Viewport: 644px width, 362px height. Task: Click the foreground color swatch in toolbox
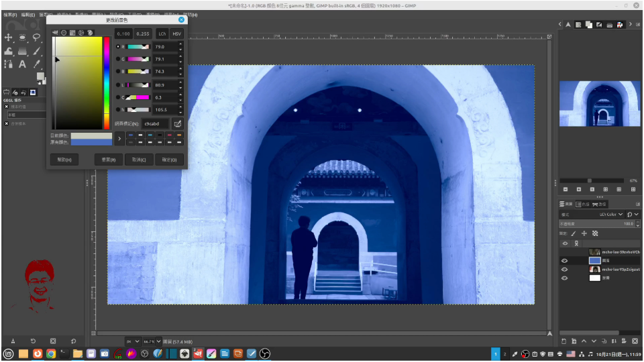40,76
